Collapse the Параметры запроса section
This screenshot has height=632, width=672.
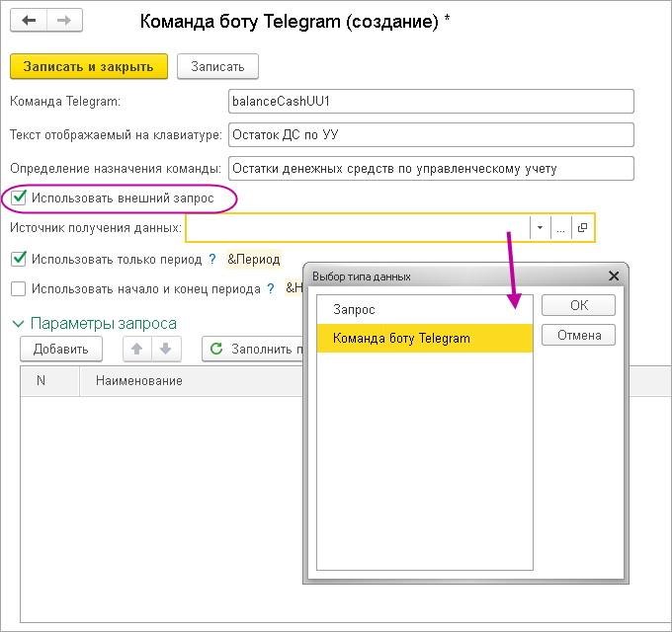point(18,324)
